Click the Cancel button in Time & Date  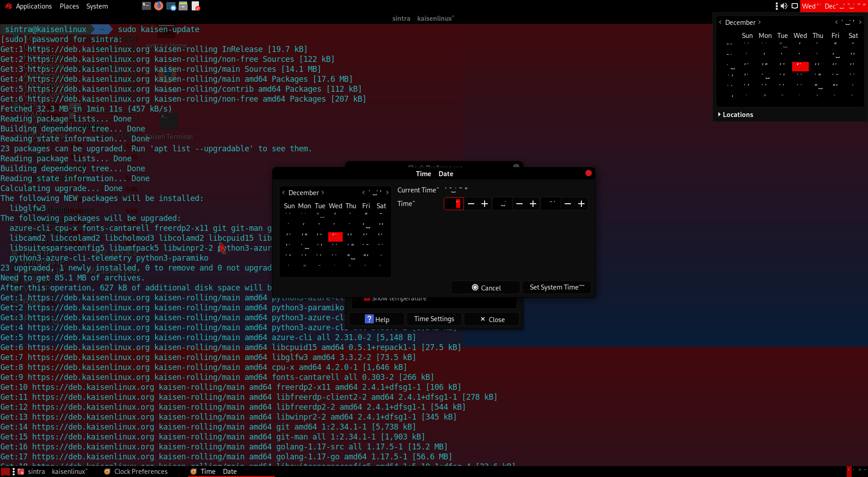point(486,287)
